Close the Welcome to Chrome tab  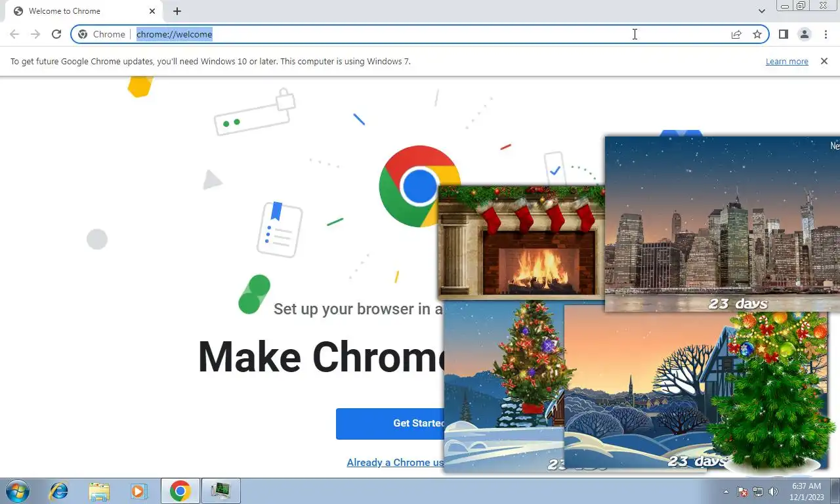tap(152, 11)
